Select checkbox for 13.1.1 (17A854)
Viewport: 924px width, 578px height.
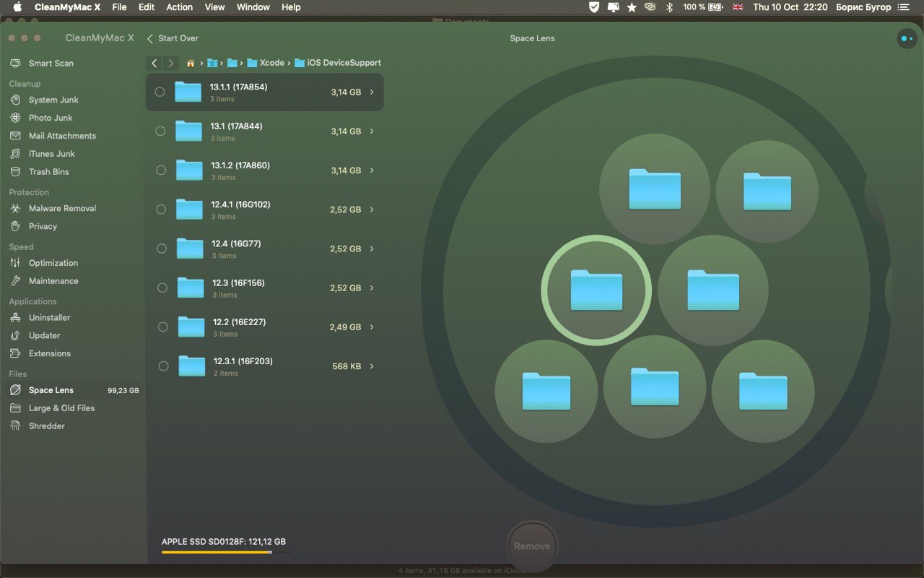160,92
